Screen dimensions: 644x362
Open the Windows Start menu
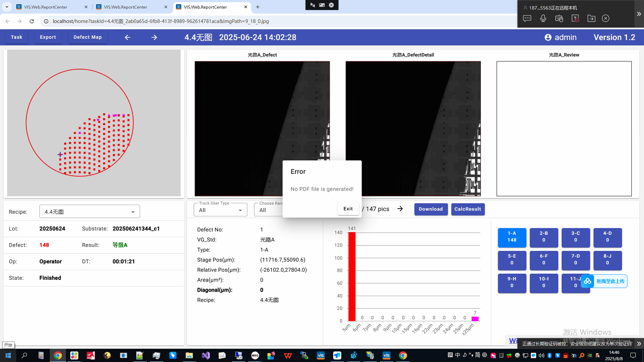pos(8,356)
